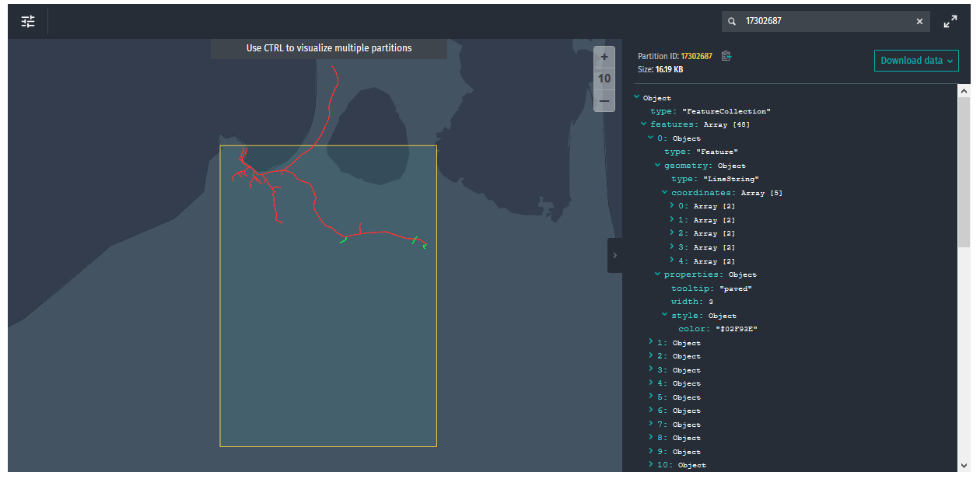Expand coordinate 2: Array [2]
Image resolution: width=980 pixels, height=479 pixels.
tap(672, 233)
